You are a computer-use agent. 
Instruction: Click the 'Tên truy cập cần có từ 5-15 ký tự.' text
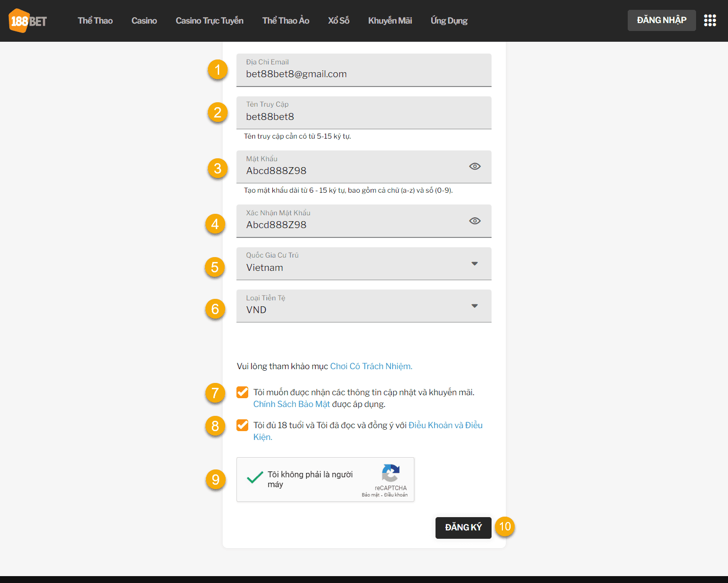point(297,136)
